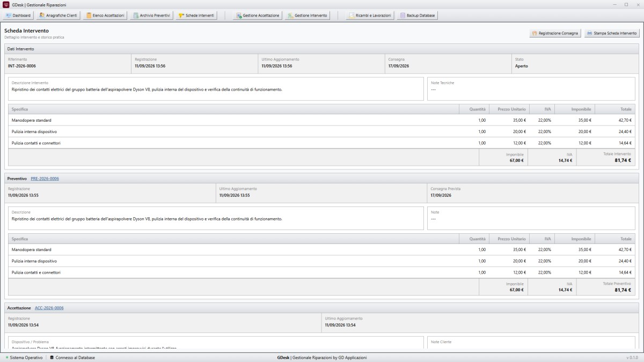Screen dimensions: 644x362
Task: Select Pulizia contatti e connettori preventivo row
Action: pyautogui.click(x=321, y=272)
